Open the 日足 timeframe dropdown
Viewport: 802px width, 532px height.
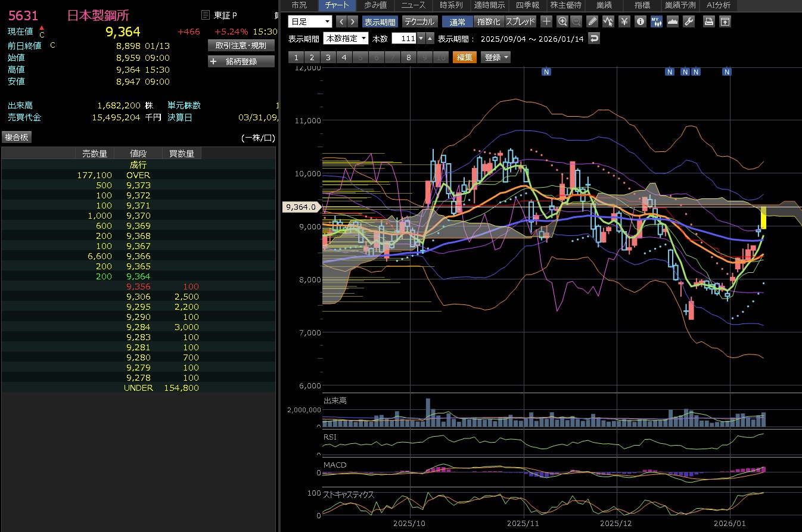tap(310, 21)
